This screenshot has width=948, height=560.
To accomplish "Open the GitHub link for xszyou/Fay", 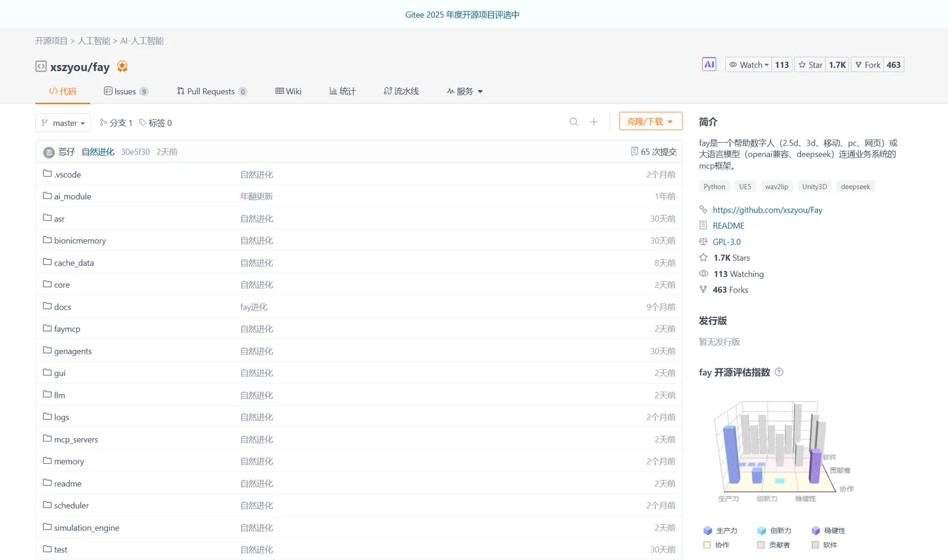I will [767, 210].
